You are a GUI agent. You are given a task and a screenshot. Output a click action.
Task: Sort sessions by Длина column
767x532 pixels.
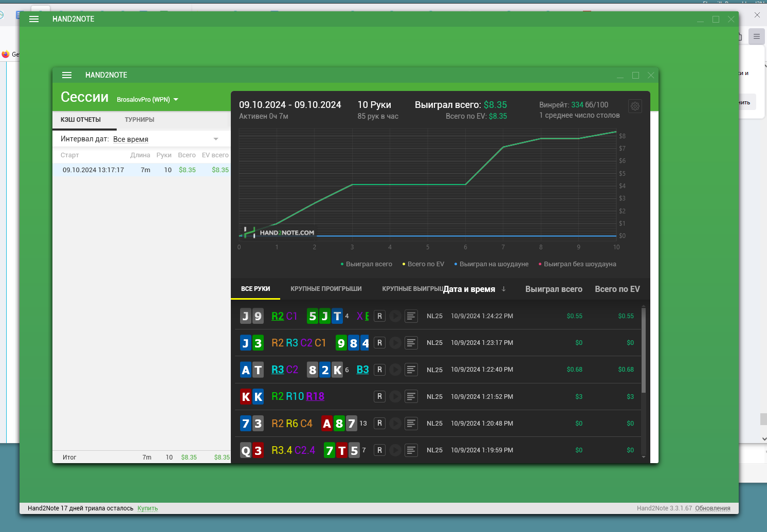[140, 155]
